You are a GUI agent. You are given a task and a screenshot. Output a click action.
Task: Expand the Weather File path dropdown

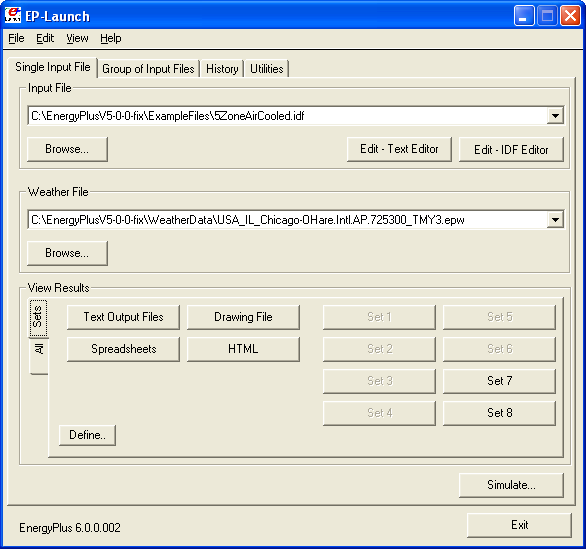(x=555, y=220)
